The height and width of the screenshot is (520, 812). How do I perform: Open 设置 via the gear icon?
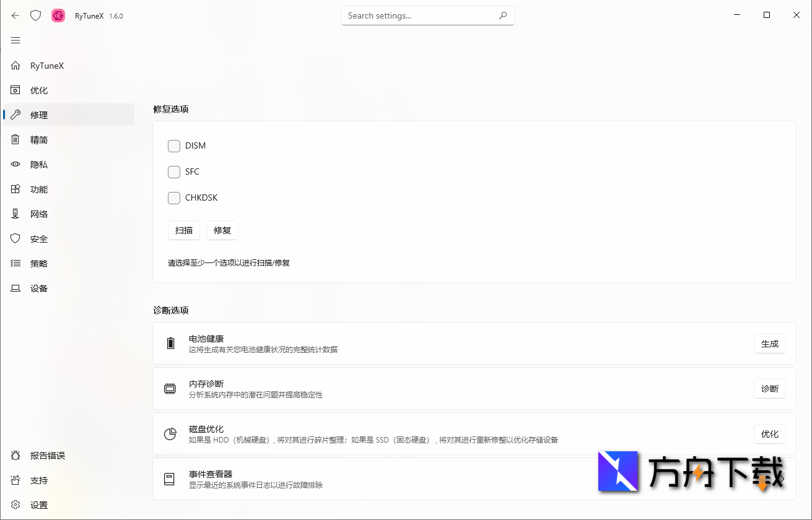click(x=15, y=505)
